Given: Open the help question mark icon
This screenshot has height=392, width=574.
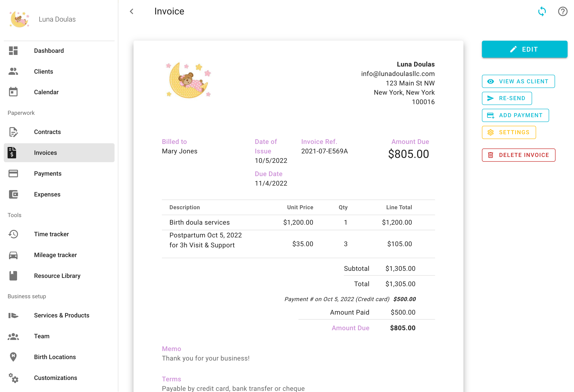Looking at the screenshot, I should pyautogui.click(x=562, y=11).
